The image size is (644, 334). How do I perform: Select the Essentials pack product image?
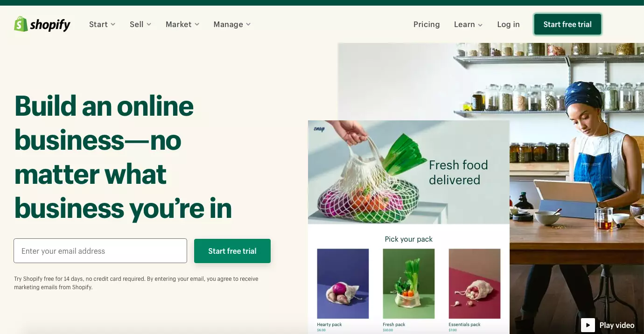point(475,284)
